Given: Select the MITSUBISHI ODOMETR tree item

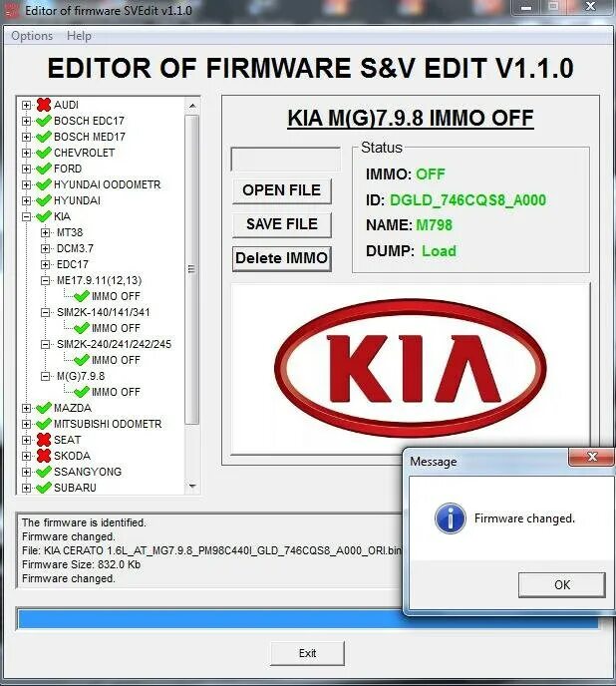Looking at the screenshot, I should pyautogui.click(x=108, y=424).
